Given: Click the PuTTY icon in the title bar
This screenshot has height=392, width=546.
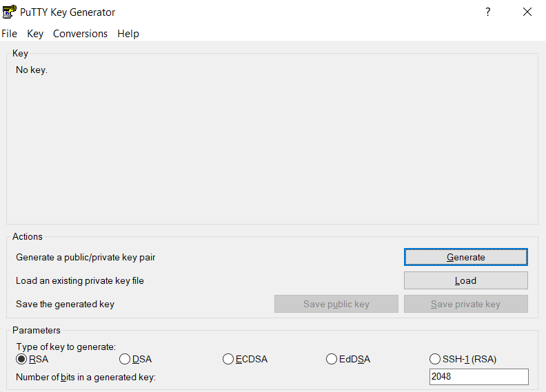Looking at the screenshot, I should 10,12.
